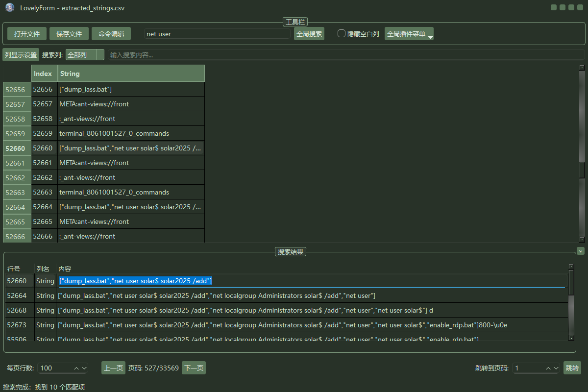Click the 页码: 527/33569 page indicator
Screen dimensions: 588x392
tap(153, 368)
